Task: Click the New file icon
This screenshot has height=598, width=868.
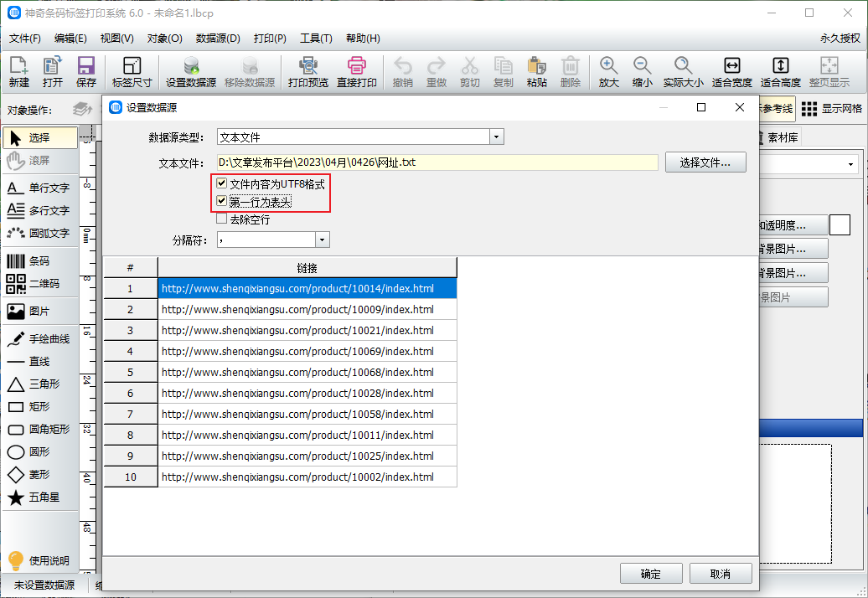Action: pos(18,72)
